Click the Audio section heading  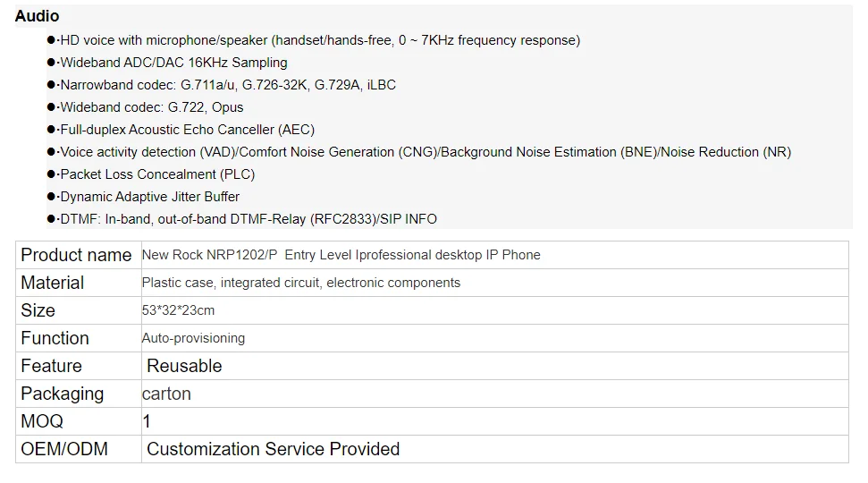(x=38, y=16)
